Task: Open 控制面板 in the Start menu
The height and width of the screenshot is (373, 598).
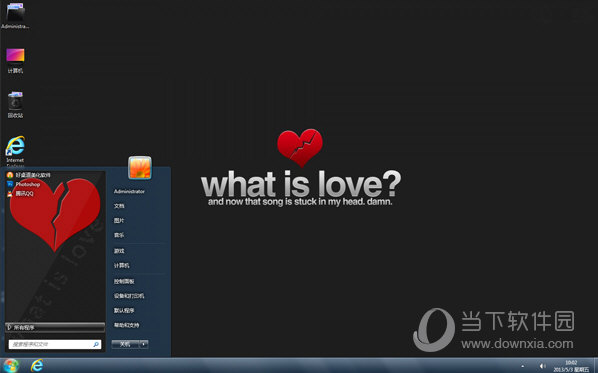Action: (124, 281)
